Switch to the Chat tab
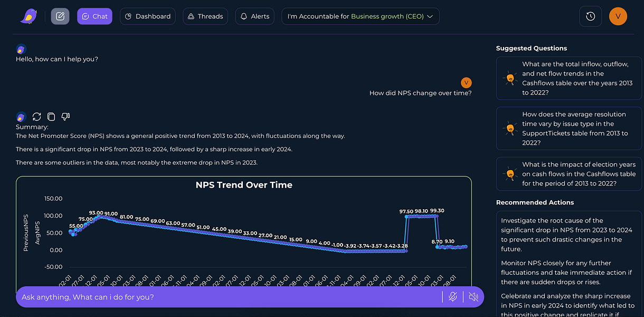Image resolution: width=644 pixels, height=317 pixels. click(x=94, y=16)
